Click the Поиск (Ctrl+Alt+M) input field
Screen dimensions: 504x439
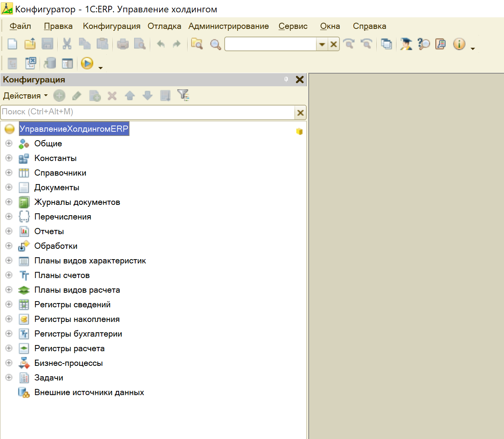[x=148, y=112]
